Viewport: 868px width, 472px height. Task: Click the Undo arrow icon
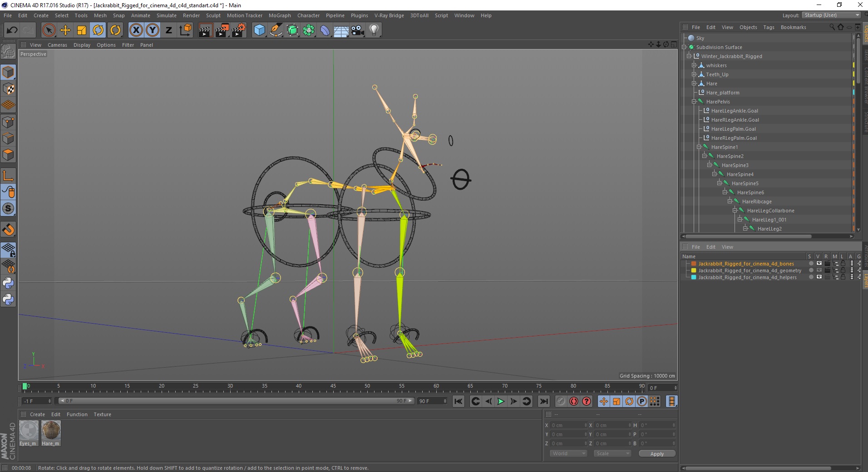click(12, 30)
